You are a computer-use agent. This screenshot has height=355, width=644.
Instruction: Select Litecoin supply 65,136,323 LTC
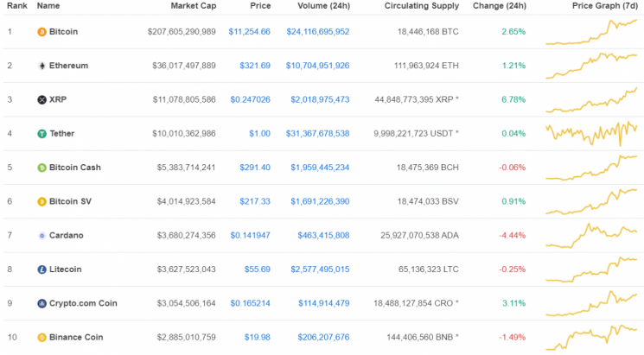(429, 269)
